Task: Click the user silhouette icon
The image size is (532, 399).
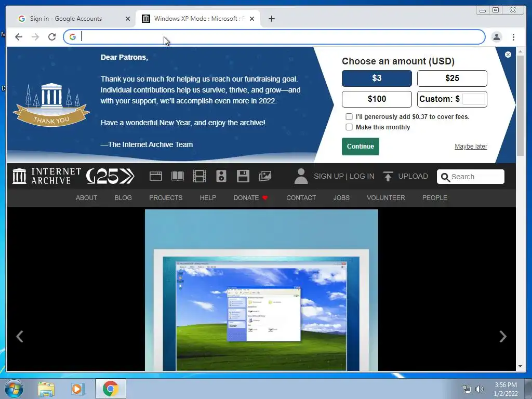Action: point(301,177)
